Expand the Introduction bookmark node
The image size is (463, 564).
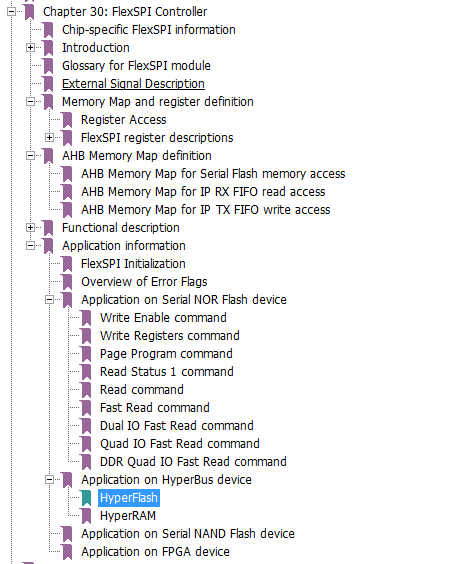(x=31, y=47)
